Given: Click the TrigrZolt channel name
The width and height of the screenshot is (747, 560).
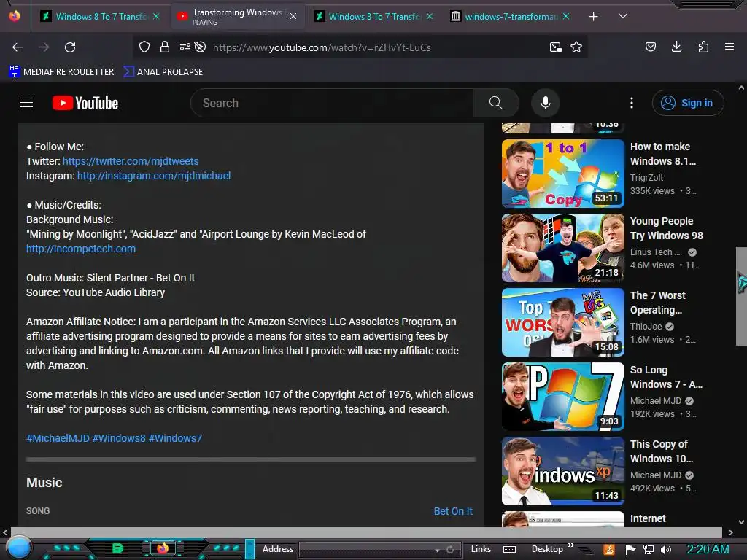Looking at the screenshot, I should point(647,178).
